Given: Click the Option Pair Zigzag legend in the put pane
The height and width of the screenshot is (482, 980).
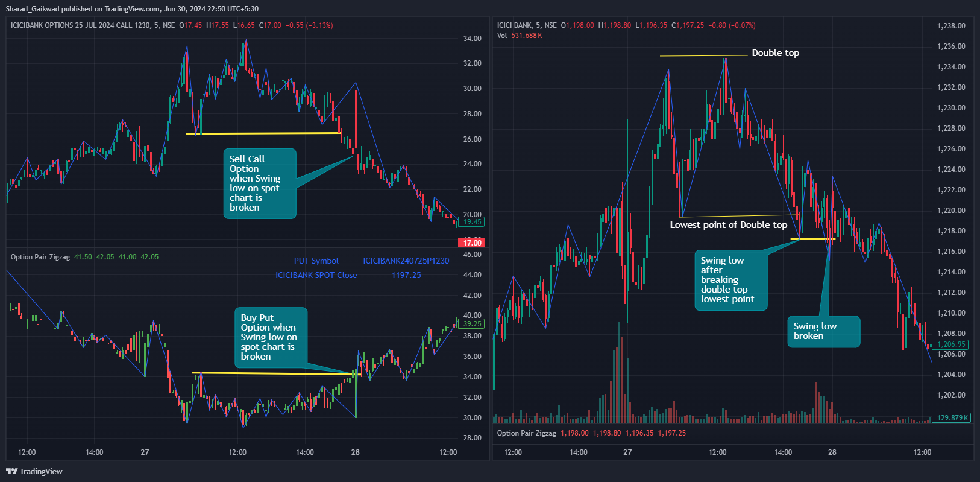Looking at the screenshot, I should pyautogui.click(x=40, y=257).
